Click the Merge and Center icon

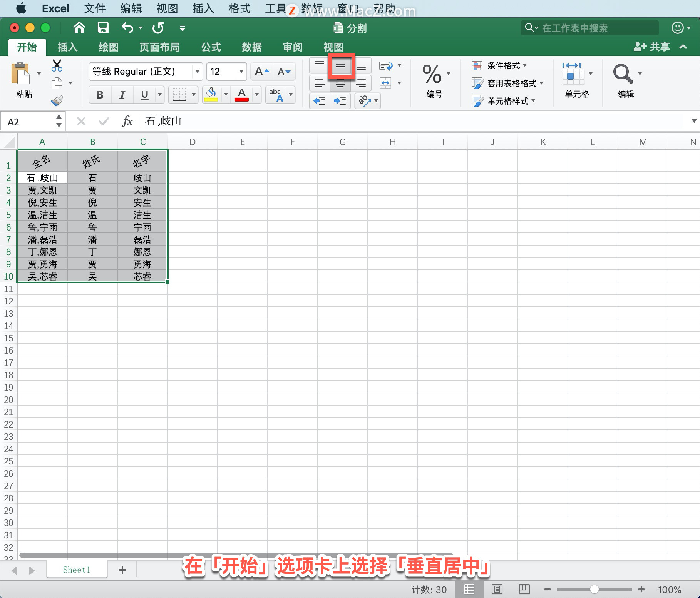pos(385,83)
